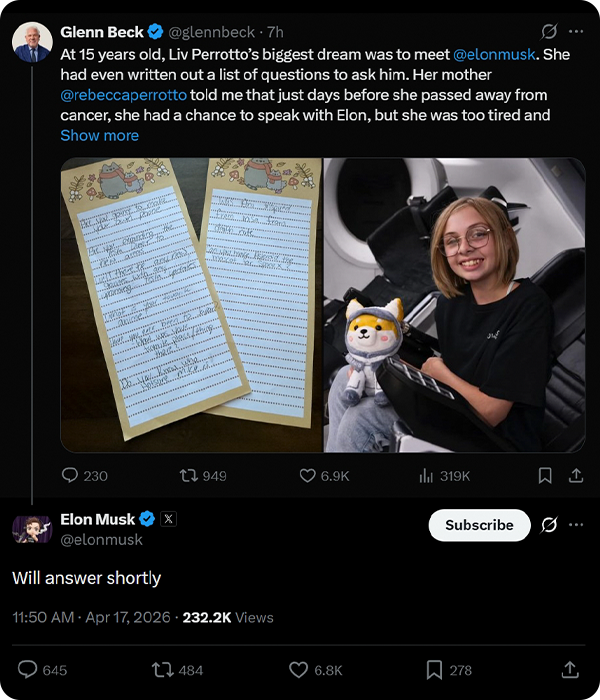Share Elon Musk's reply
Viewport: 600px width, 700px height.
point(570,670)
